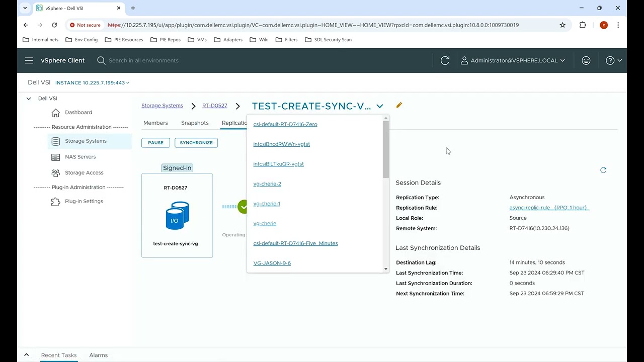The image size is (644, 362).
Task: Click the RT-D0527 storage volume icon
Action: point(177,216)
